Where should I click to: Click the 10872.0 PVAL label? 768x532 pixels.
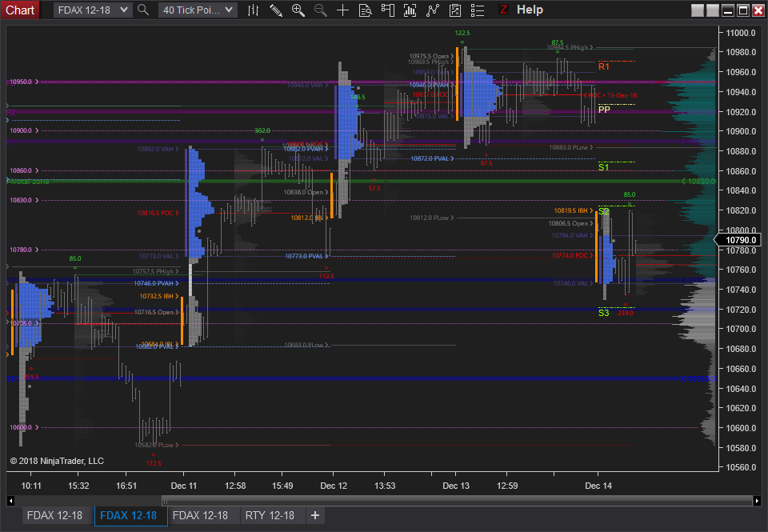point(432,158)
